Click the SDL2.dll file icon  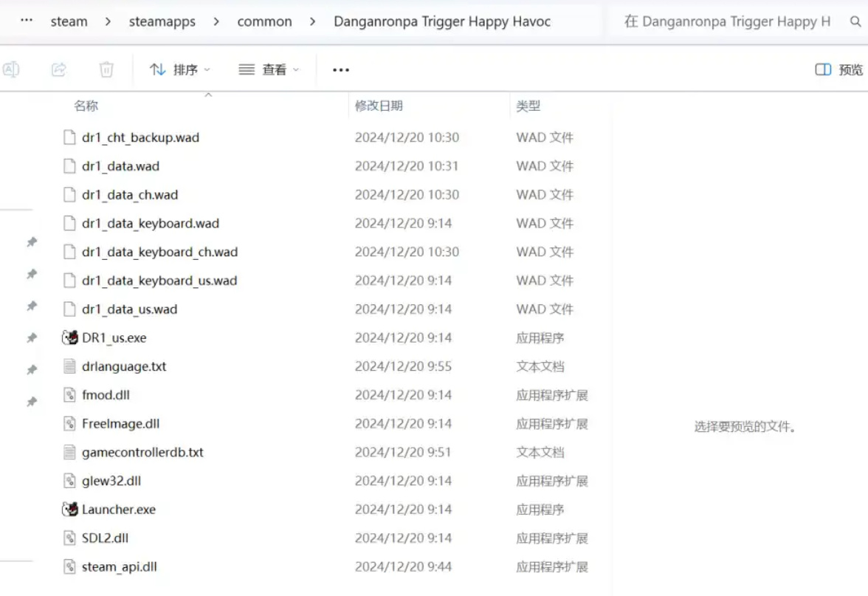click(69, 538)
